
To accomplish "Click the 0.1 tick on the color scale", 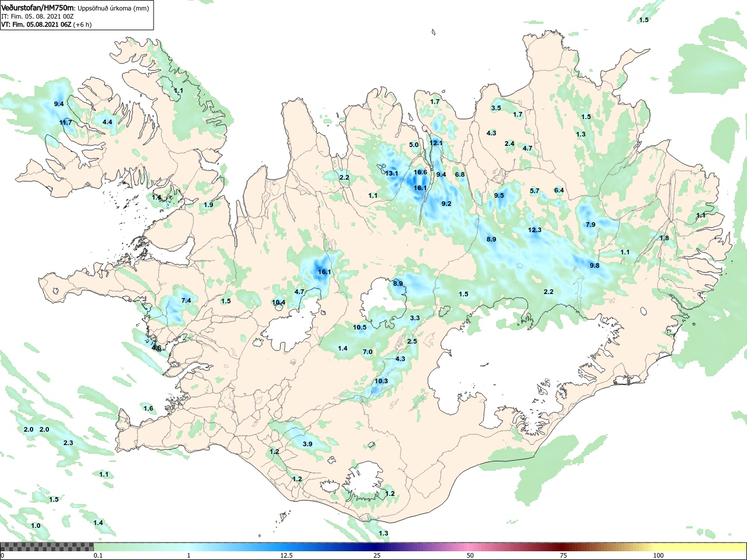I will coord(98,555).
